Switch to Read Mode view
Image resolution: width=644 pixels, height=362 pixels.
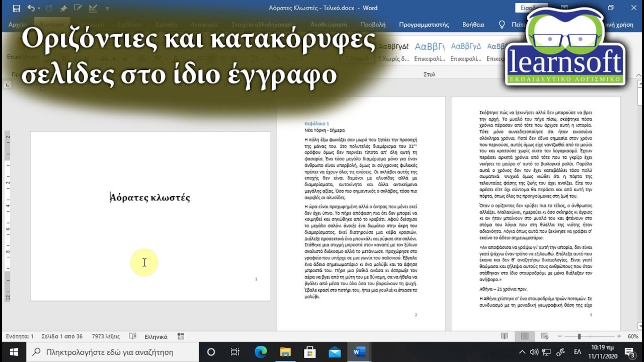(x=505, y=336)
